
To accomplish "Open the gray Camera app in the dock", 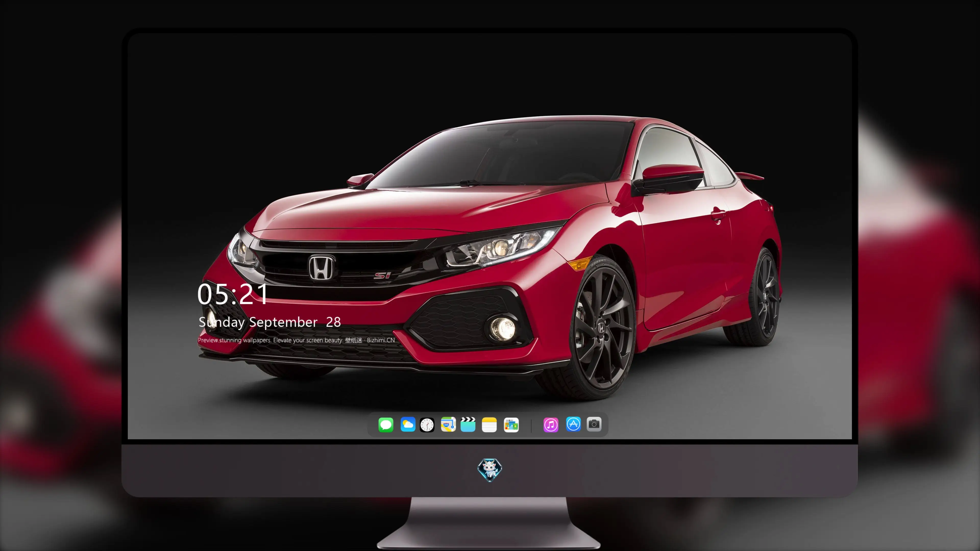I will coord(594,424).
